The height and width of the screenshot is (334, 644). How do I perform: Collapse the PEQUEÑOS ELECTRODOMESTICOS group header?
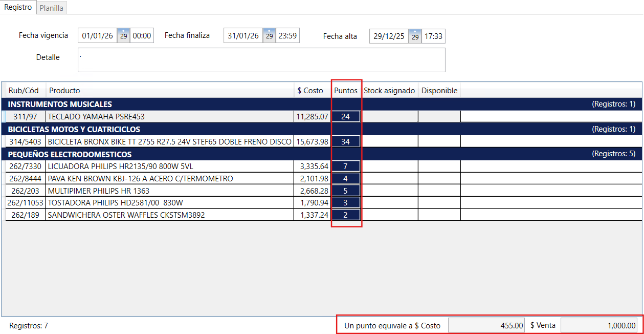(70, 154)
